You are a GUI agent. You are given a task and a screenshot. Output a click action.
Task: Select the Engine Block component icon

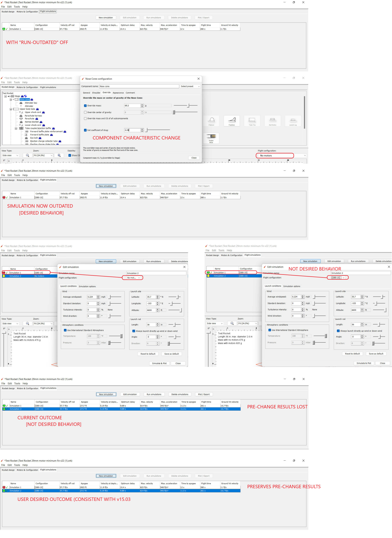pyautogui.click(x=211, y=138)
